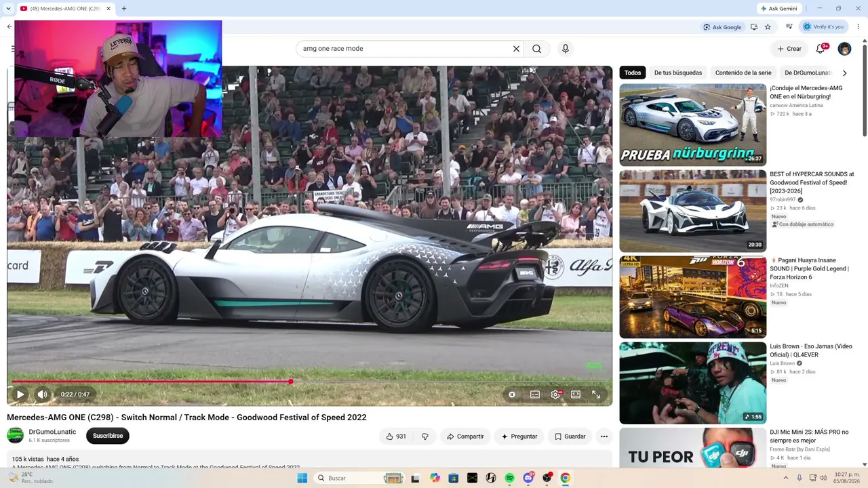Select the 'De tus búsquedas' chip
This screenshot has height=488, width=868.
pyautogui.click(x=678, y=73)
